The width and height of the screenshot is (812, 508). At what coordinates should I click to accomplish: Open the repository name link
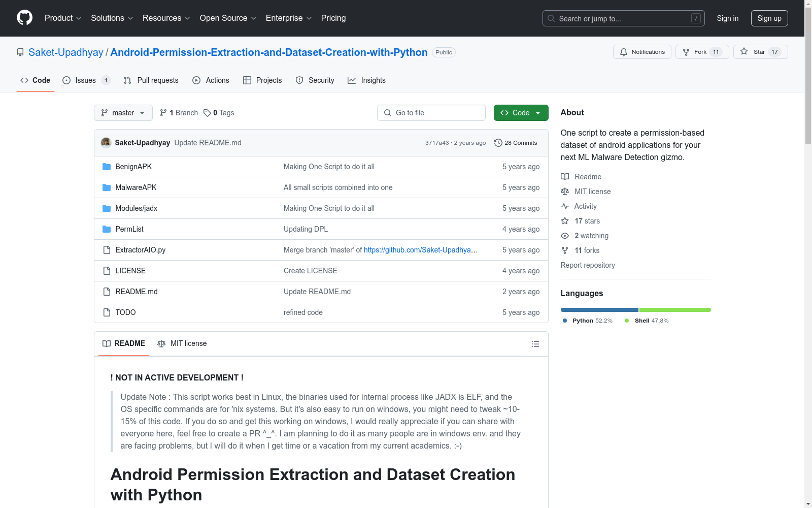[269, 52]
